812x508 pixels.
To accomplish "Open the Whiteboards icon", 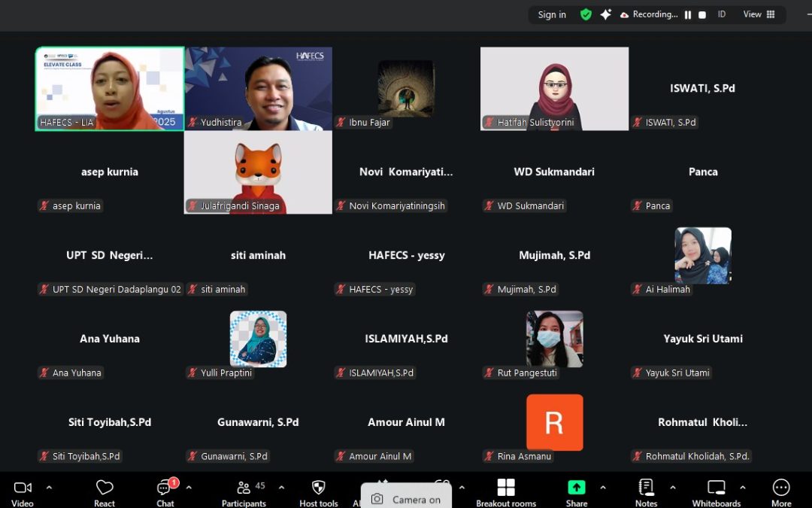I will 717,488.
